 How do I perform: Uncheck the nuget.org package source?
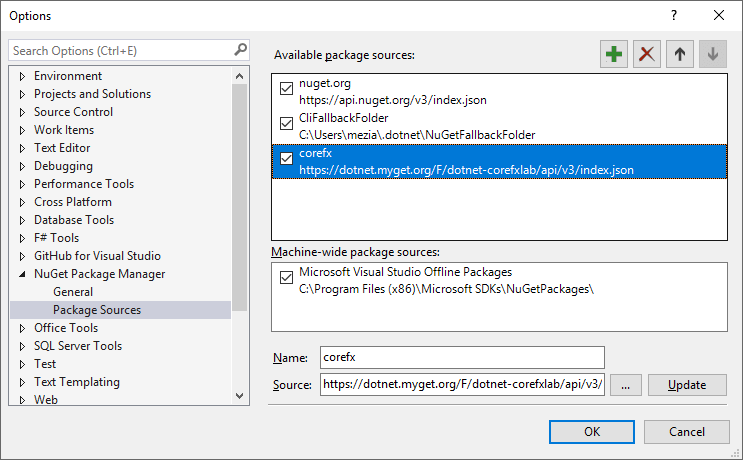click(287, 90)
